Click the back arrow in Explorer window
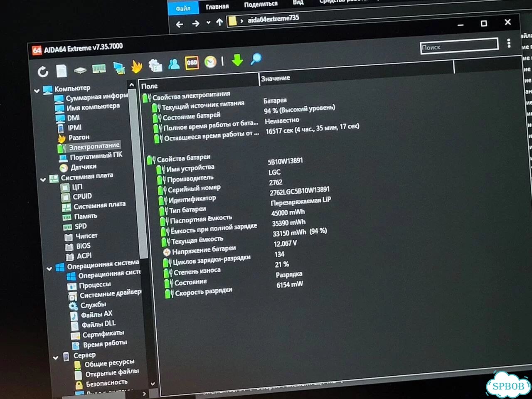The image size is (532, 399). coord(180,25)
